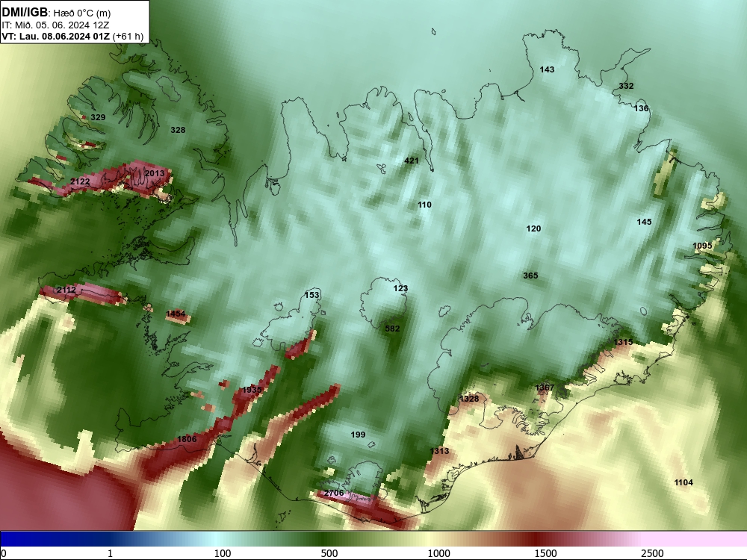The image size is (747, 560).
Task: Select the 199 height value
Action: [358, 435]
